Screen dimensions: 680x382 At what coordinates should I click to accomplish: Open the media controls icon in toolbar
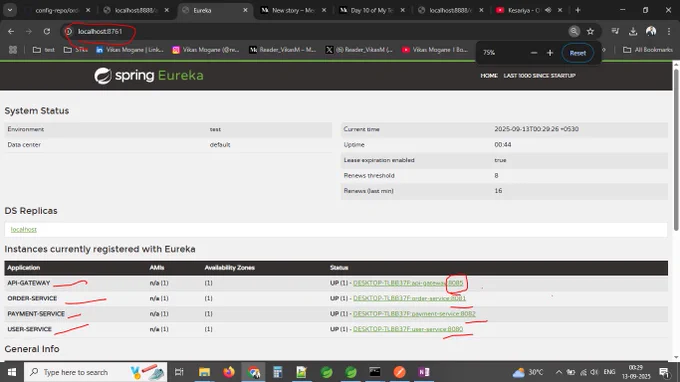point(615,31)
